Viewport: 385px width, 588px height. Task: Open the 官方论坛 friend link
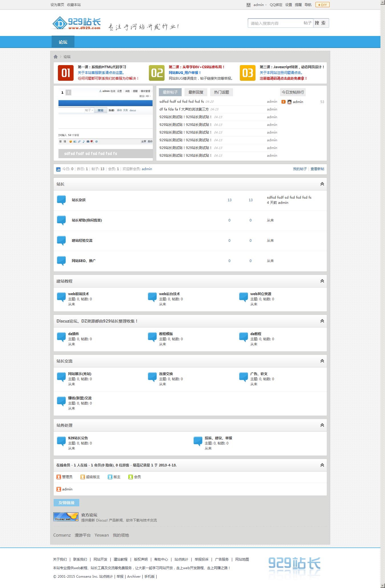(x=89, y=515)
